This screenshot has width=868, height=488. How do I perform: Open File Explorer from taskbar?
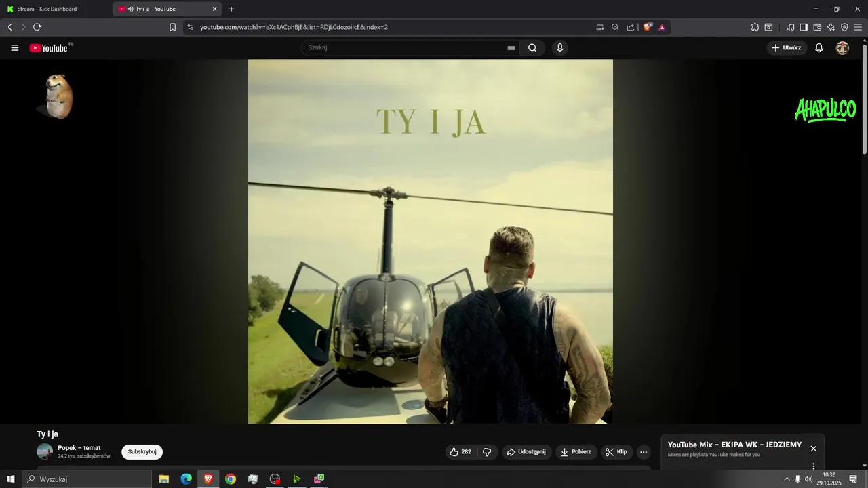[164, 479]
